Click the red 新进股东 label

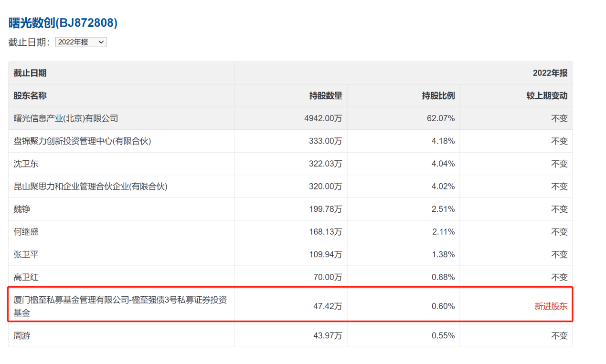551,306
